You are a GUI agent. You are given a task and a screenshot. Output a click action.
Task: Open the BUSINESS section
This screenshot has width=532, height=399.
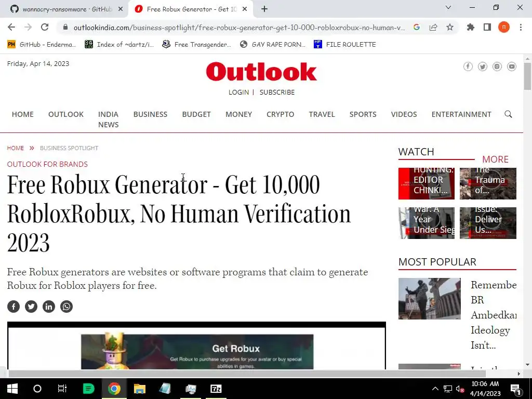(x=150, y=114)
